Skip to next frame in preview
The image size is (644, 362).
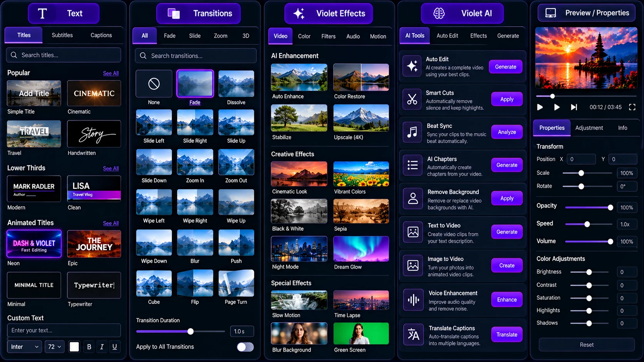pos(574,107)
